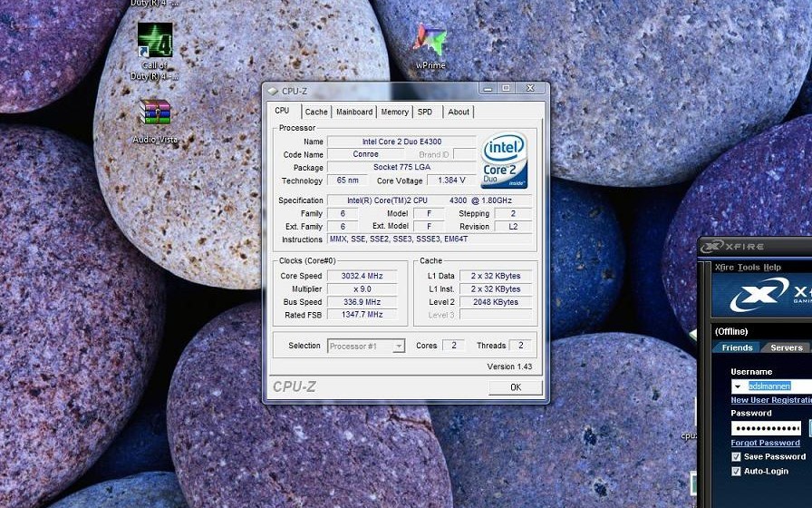Screen dimensions: 812x508
Task: Click the Technology value 65 nm
Action: point(347,181)
